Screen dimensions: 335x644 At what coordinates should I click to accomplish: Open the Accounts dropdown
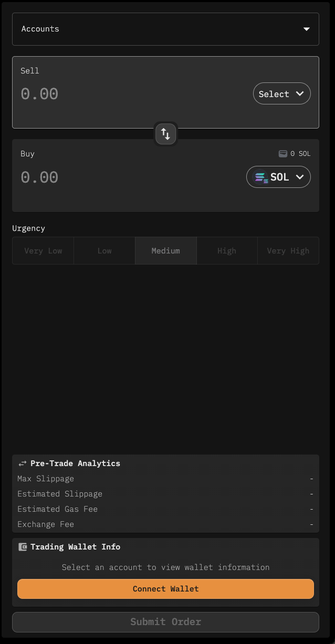coord(165,29)
